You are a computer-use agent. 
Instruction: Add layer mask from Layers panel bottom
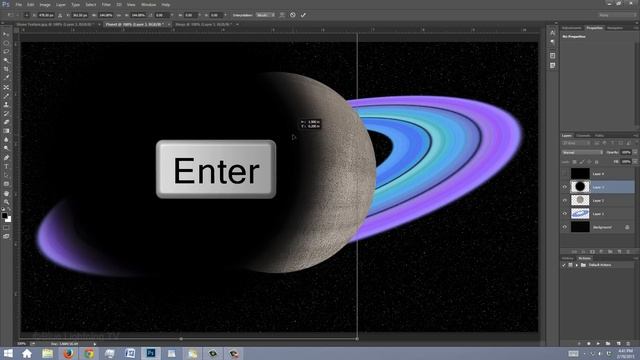coord(592,251)
